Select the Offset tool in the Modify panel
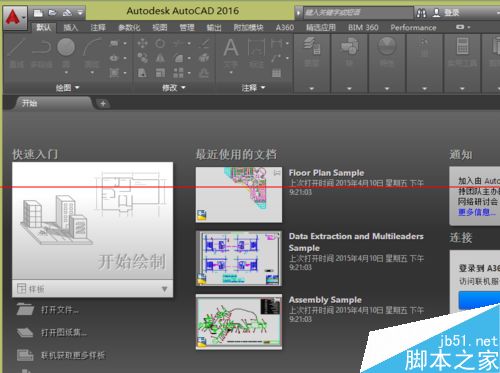 (x=204, y=72)
